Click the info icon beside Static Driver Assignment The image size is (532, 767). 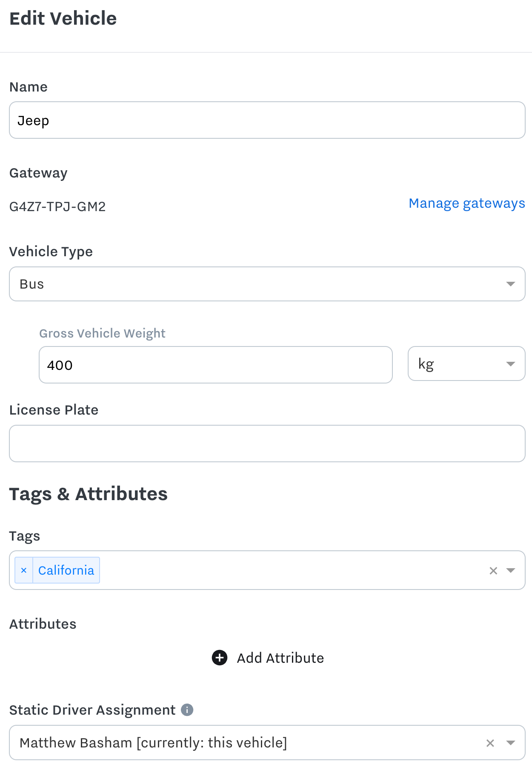click(x=187, y=710)
